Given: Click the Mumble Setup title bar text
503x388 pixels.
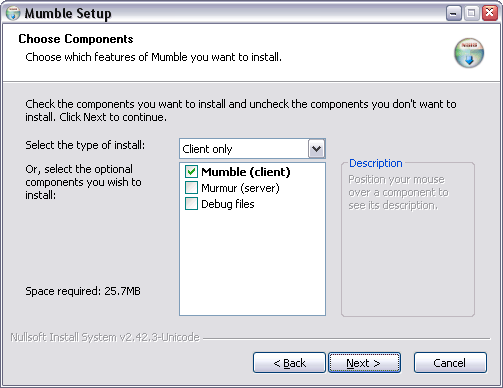Looking at the screenshot, I should point(68,14).
